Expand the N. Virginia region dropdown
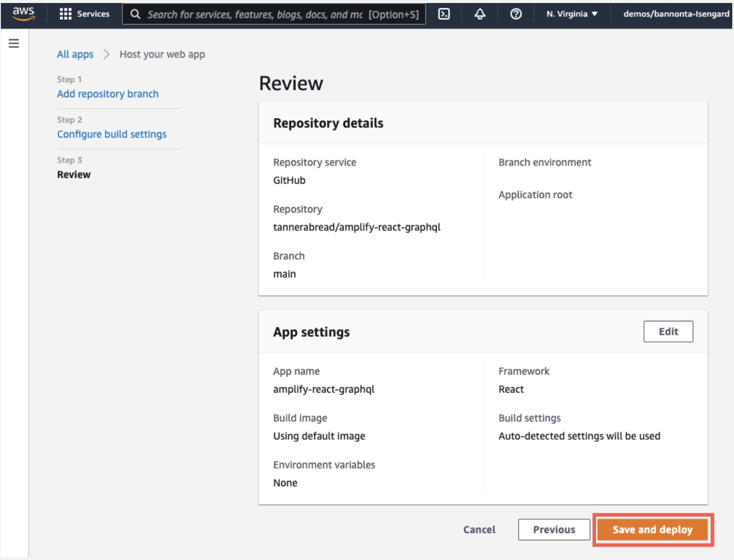This screenshot has width=734, height=560. point(571,14)
